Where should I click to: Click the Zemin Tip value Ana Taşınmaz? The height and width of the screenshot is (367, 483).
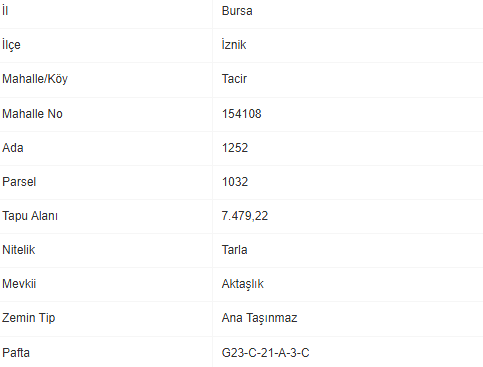click(259, 318)
